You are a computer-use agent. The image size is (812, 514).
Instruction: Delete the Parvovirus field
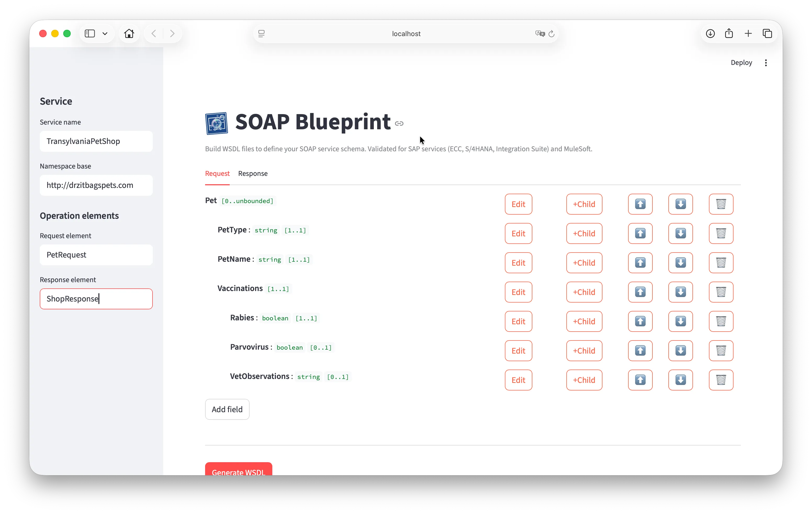[x=721, y=351]
